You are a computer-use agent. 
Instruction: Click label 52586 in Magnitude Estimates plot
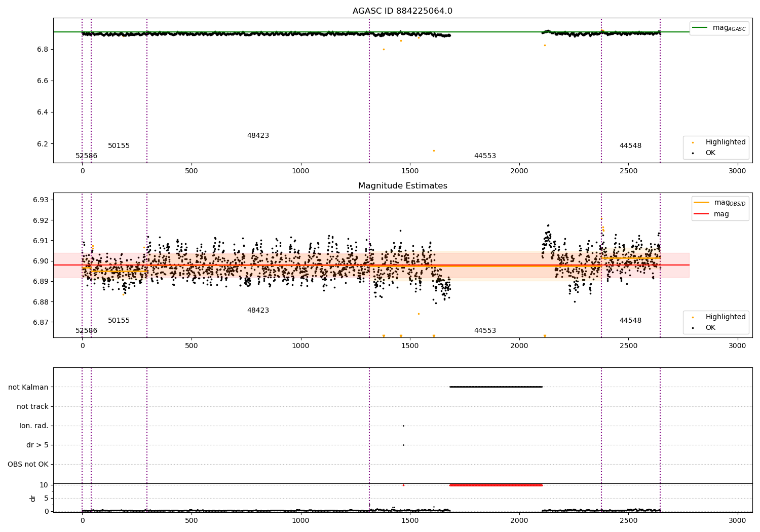click(87, 331)
